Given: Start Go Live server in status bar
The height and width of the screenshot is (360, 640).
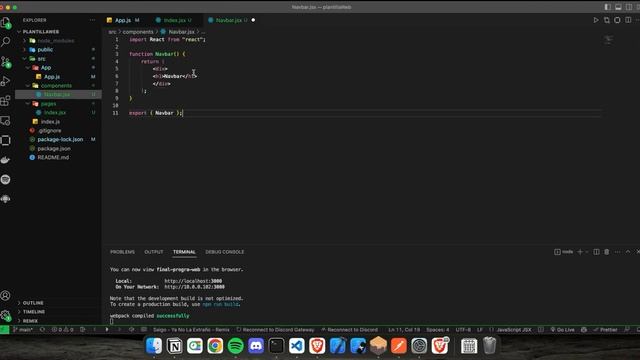Looking at the screenshot, I should pyautogui.click(x=562, y=329).
